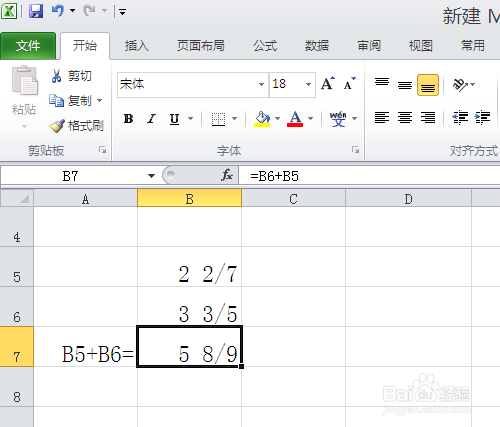Open the Customize Quick Access Toolbar dropdown

pyautogui.click(x=122, y=12)
